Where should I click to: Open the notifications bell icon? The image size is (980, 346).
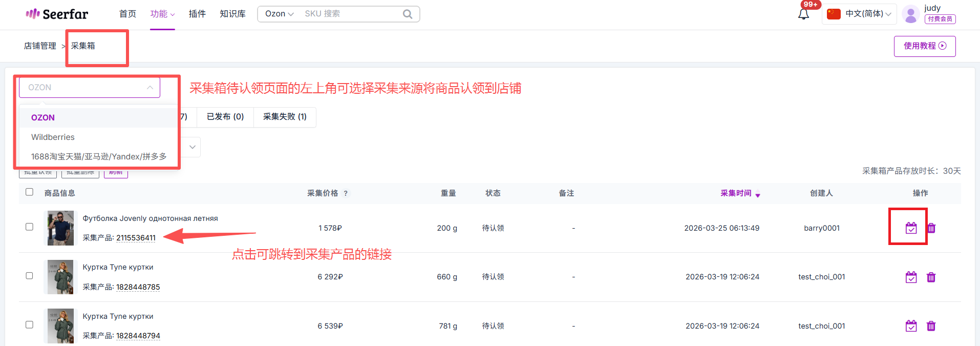click(803, 14)
